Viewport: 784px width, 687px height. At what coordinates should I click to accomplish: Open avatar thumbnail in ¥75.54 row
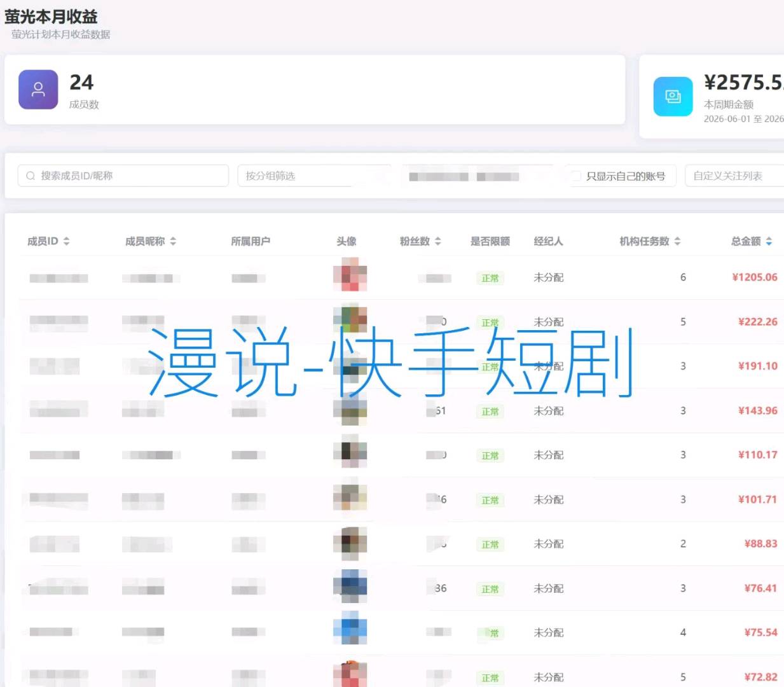click(x=350, y=628)
